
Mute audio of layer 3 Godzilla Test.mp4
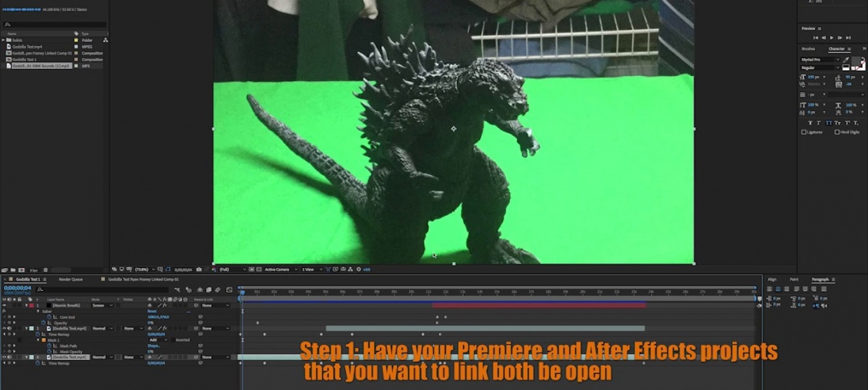pyautogui.click(x=9, y=357)
